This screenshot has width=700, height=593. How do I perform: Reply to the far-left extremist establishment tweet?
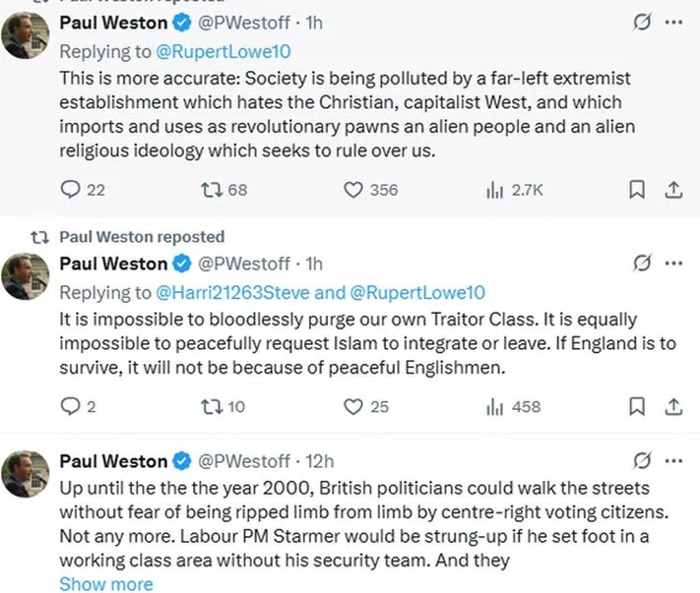tap(71, 189)
